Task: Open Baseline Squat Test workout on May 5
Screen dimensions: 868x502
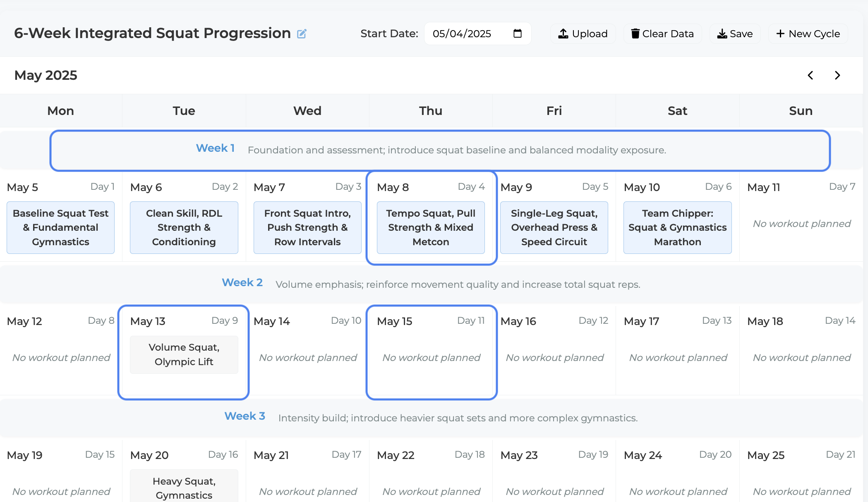Action: tap(60, 227)
